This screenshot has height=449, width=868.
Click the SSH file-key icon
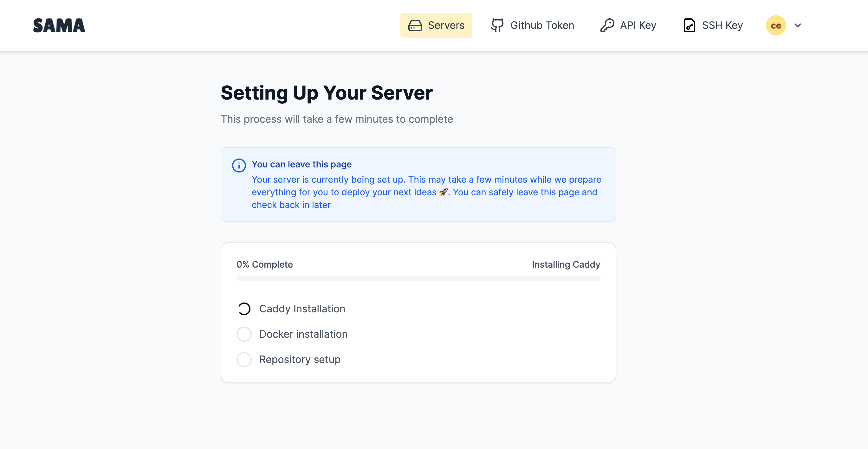[689, 25]
